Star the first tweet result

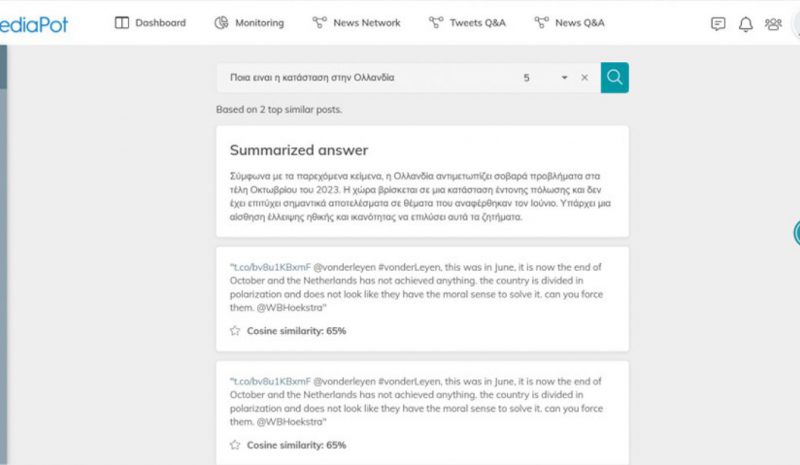[x=235, y=331]
